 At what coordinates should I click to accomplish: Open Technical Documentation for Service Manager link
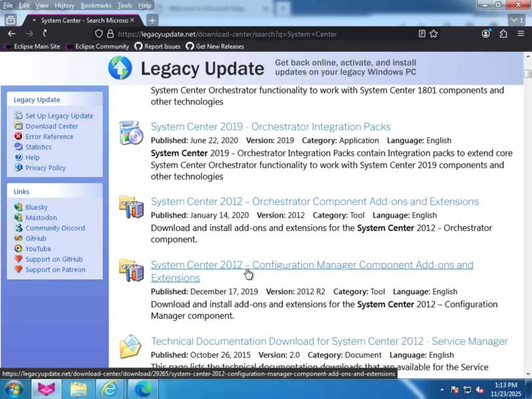tap(329, 341)
